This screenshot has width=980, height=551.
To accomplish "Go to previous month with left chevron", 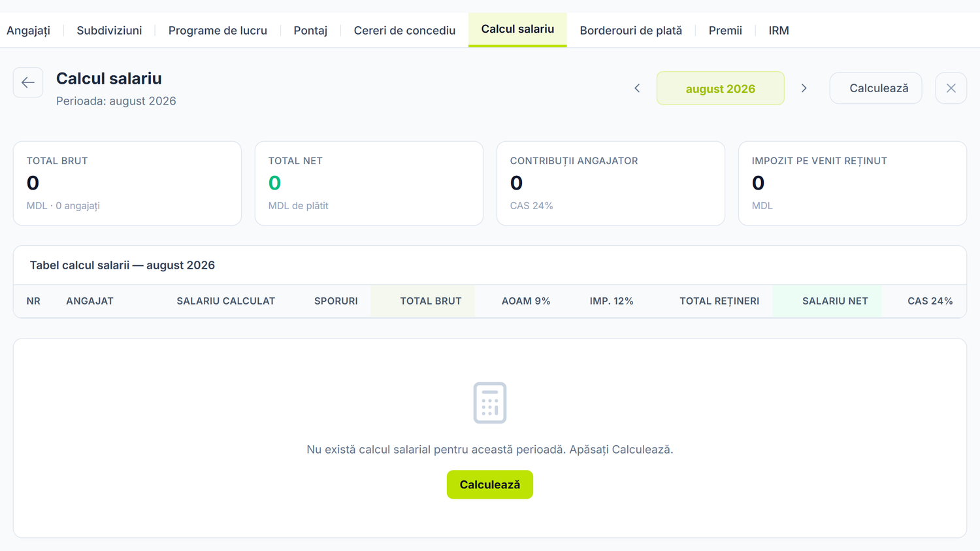I will coord(637,88).
